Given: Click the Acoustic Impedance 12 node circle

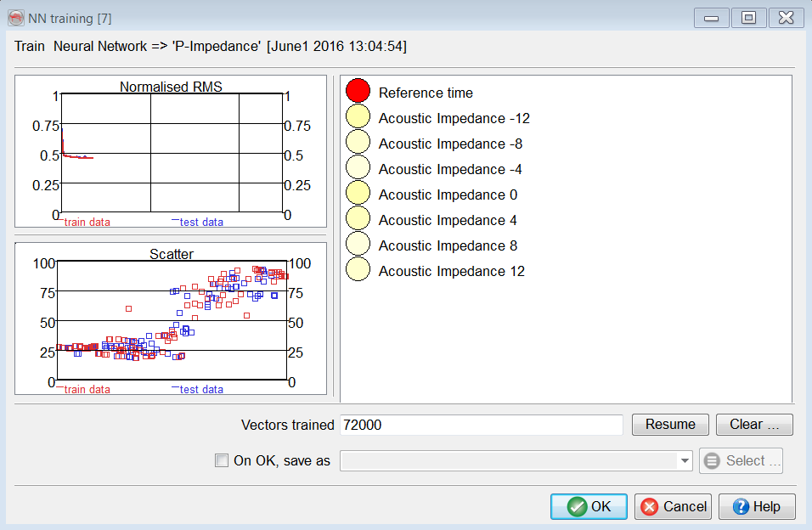Looking at the screenshot, I should [358, 270].
